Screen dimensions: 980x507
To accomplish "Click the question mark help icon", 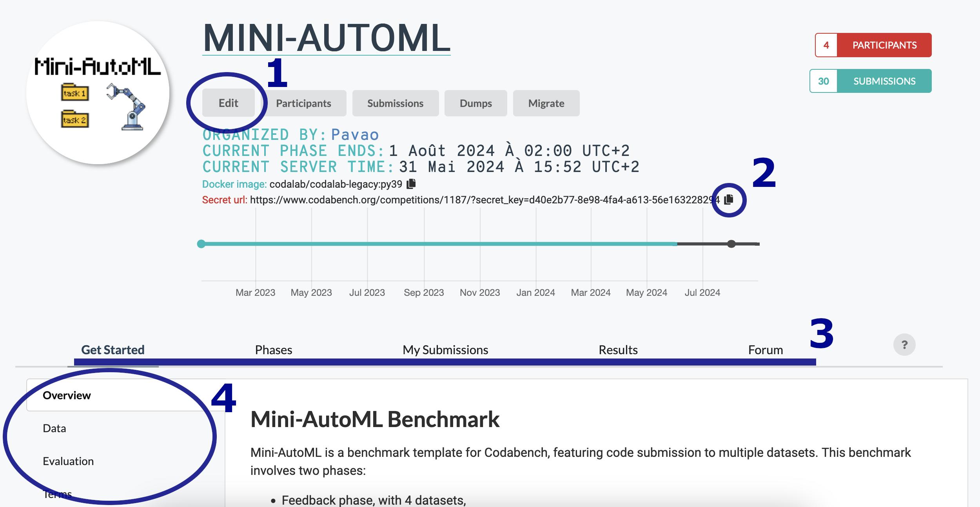I will pyautogui.click(x=904, y=345).
